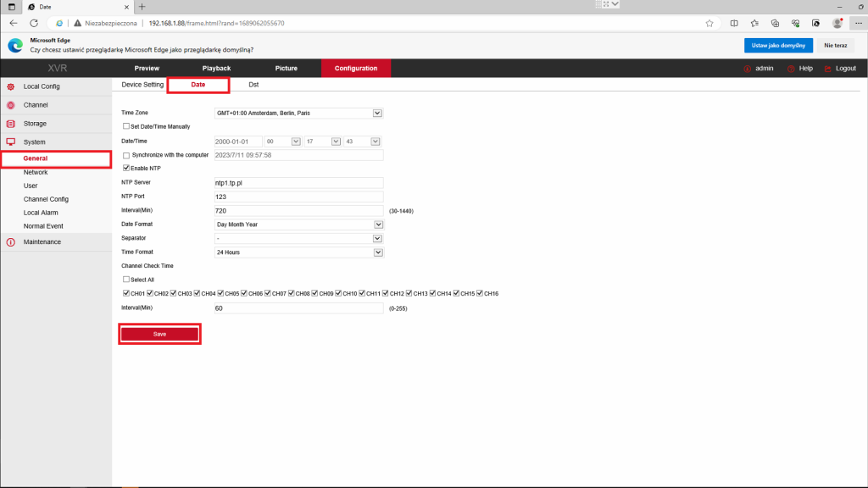Click the Ustaw jako domyślny button

pos(778,45)
